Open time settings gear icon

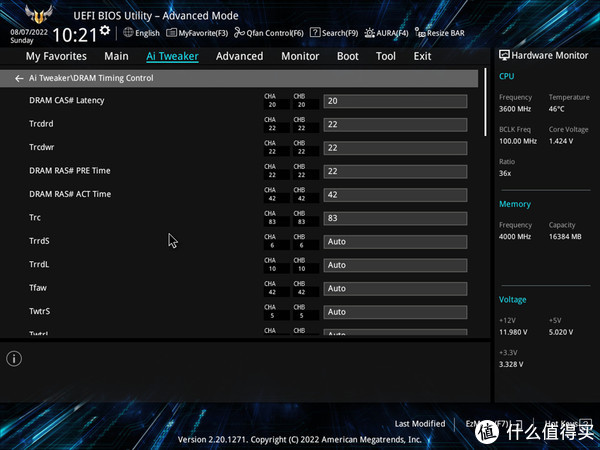[x=105, y=31]
